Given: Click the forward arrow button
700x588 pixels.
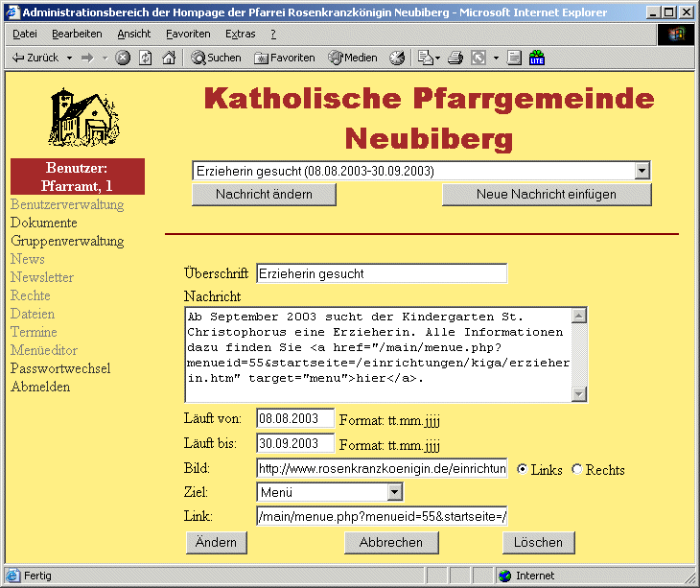Looking at the screenshot, I should click(87, 59).
